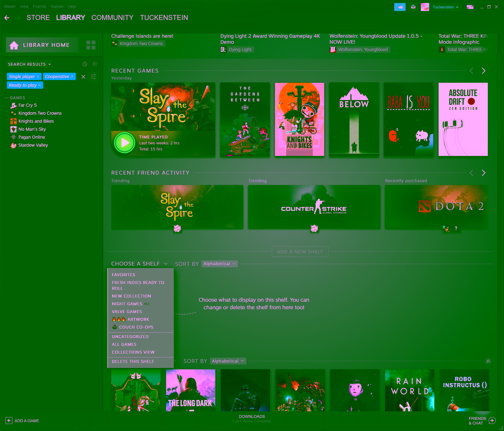Viewport: 504px width, 431px height.
Task: Choose Valve Games from shelf menu
Action: [127, 312]
